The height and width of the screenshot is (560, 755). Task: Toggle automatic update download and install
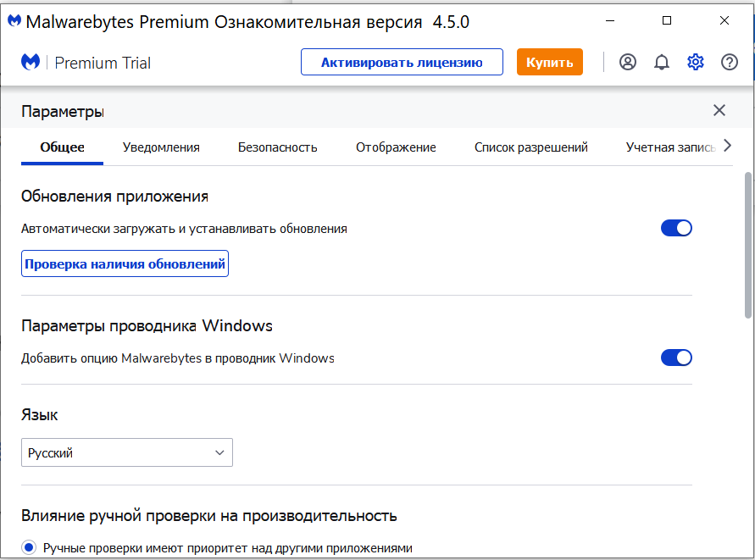[676, 228]
